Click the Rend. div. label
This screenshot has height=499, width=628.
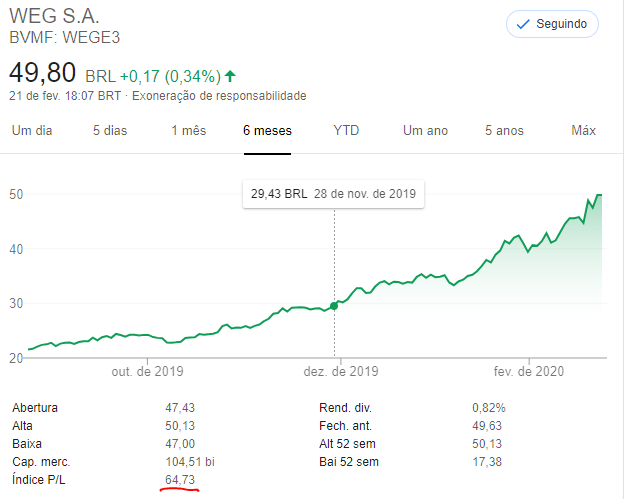pyautogui.click(x=345, y=408)
